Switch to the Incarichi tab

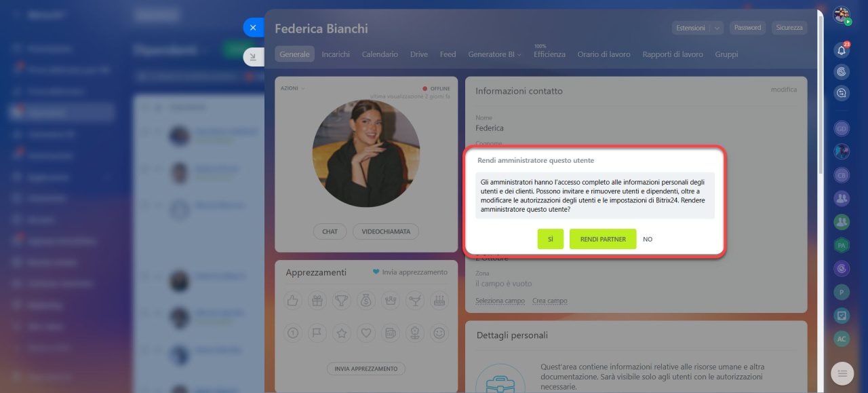[x=336, y=54]
